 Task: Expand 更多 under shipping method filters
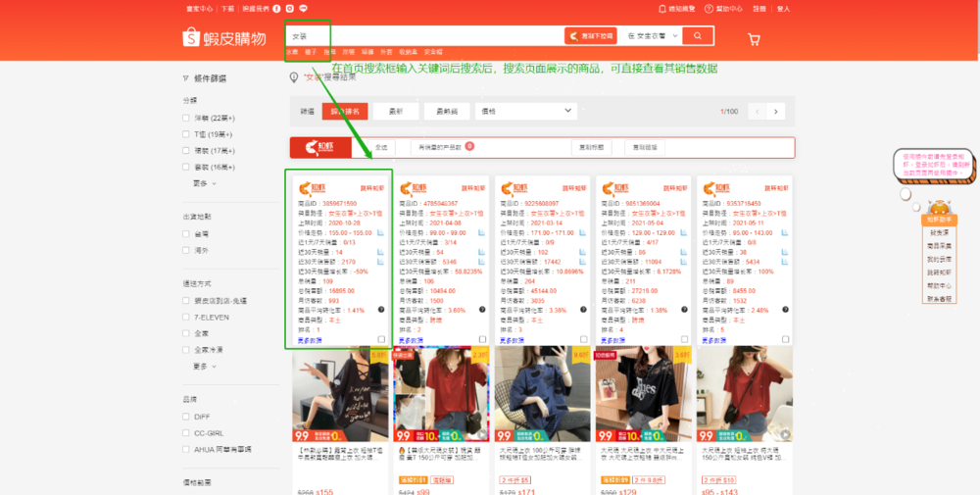205,367
